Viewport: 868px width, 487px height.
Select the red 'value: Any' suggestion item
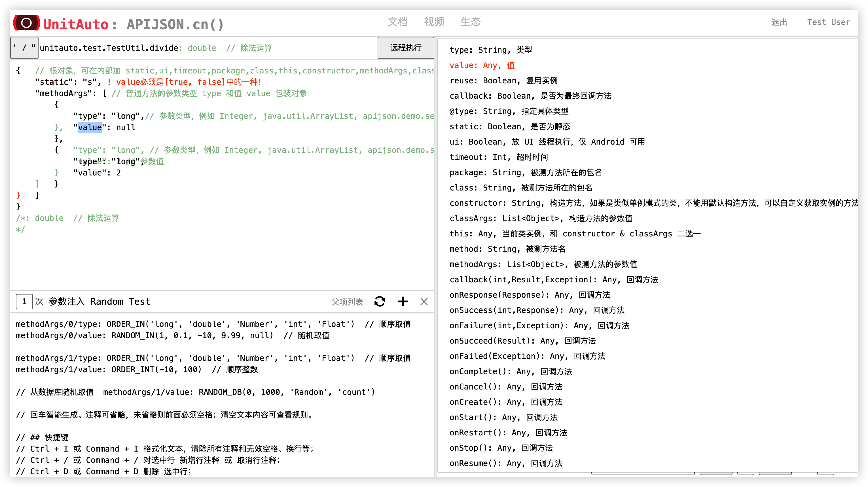[482, 65]
